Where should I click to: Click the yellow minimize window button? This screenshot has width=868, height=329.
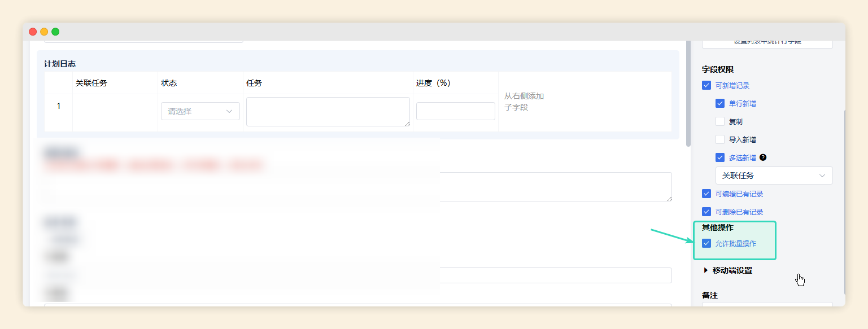(44, 32)
